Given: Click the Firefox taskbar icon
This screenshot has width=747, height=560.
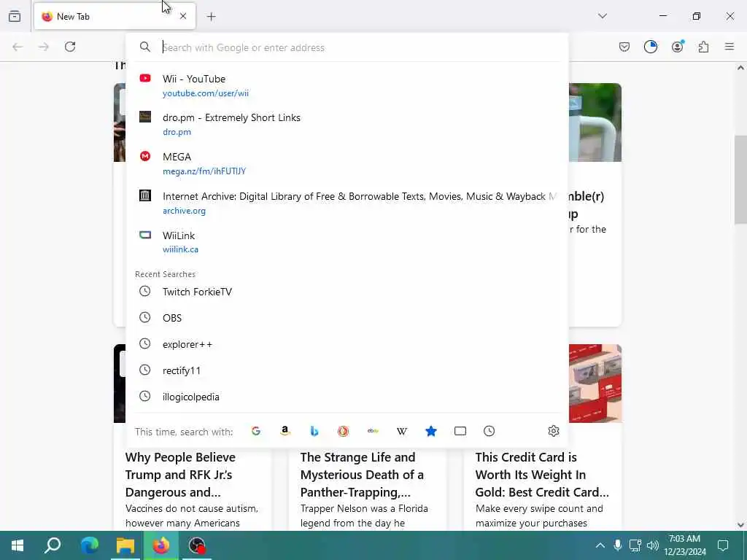Looking at the screenshot, I should tap(161, 545).
